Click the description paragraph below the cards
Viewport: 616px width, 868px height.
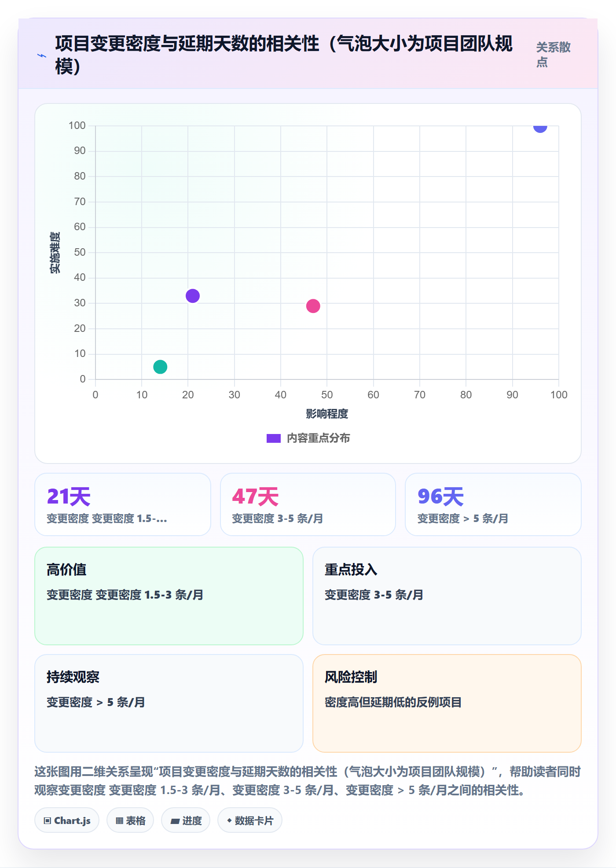click(308, 781)
